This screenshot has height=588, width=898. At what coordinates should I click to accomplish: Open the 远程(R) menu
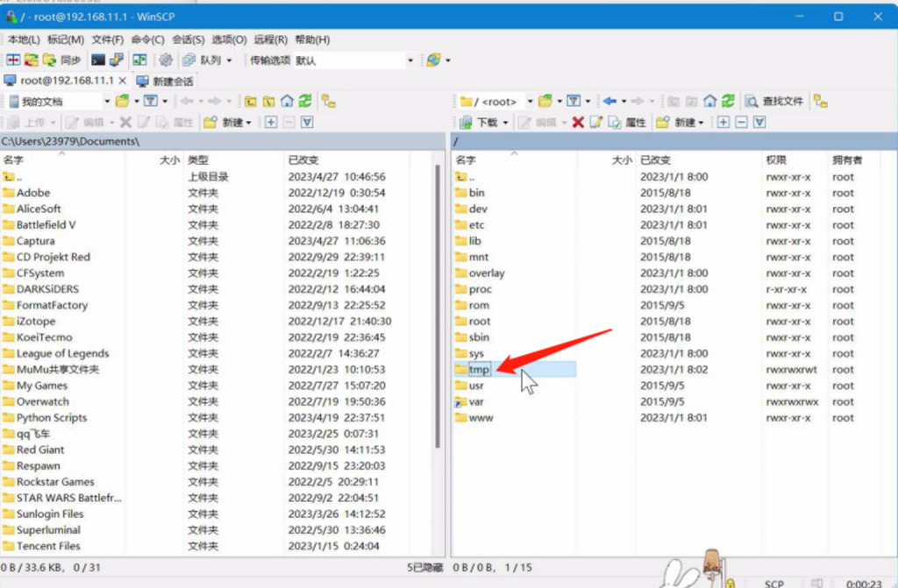click(270, 39)
